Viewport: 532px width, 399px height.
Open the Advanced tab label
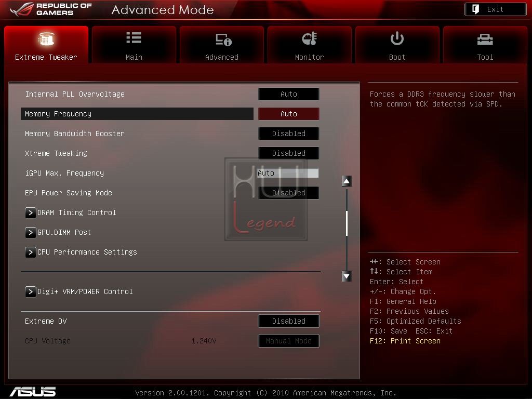pyautogui.click(x=222, y=57)
